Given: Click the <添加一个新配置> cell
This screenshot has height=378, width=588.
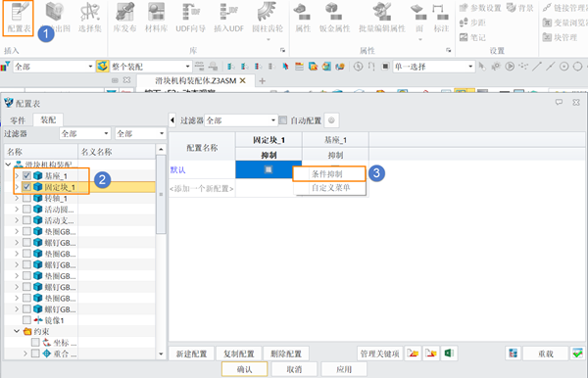Looking at the screenshot, I should click(202, 188).
